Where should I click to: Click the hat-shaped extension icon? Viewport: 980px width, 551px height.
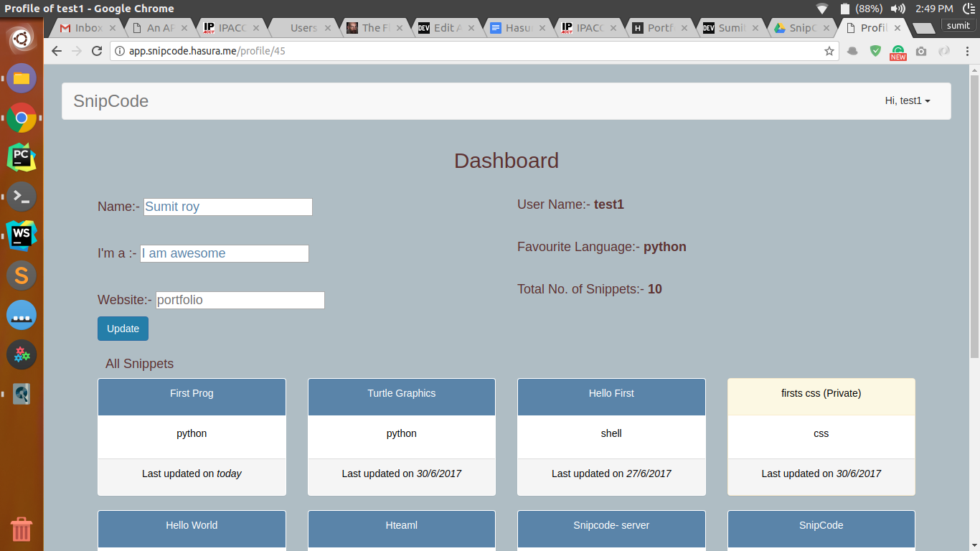pos(852,51)
